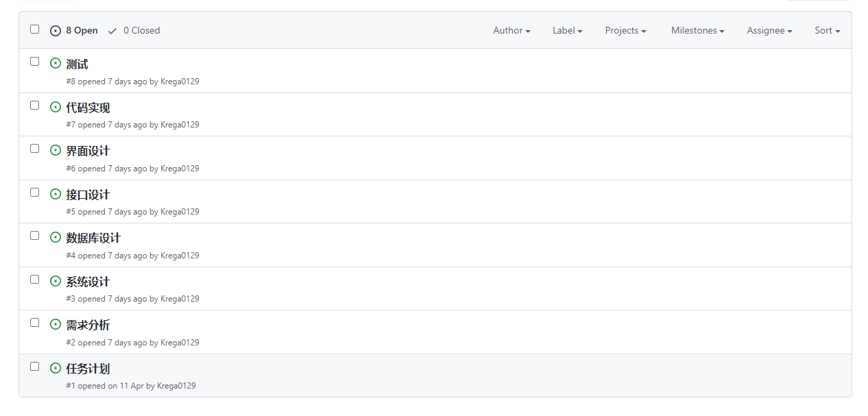Screen dimensions: 868x416
Task: Click the open issue icon beside 任务计划
Action: [56, 368]
